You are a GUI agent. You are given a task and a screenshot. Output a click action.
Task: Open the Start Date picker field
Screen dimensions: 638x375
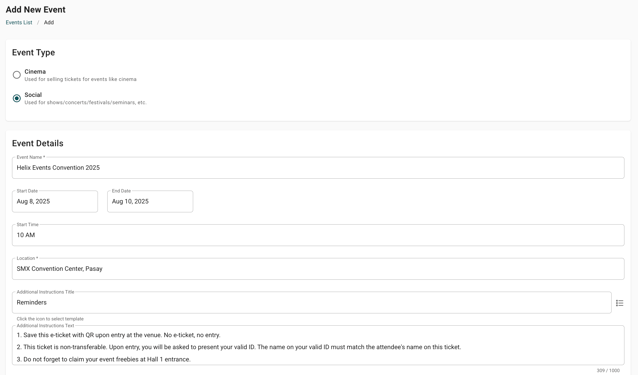click(55, 201)
